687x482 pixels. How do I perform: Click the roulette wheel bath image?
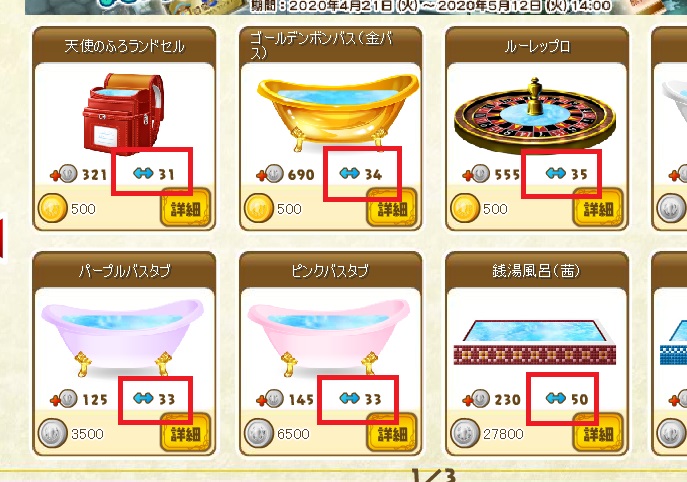[x=535, y=117]
